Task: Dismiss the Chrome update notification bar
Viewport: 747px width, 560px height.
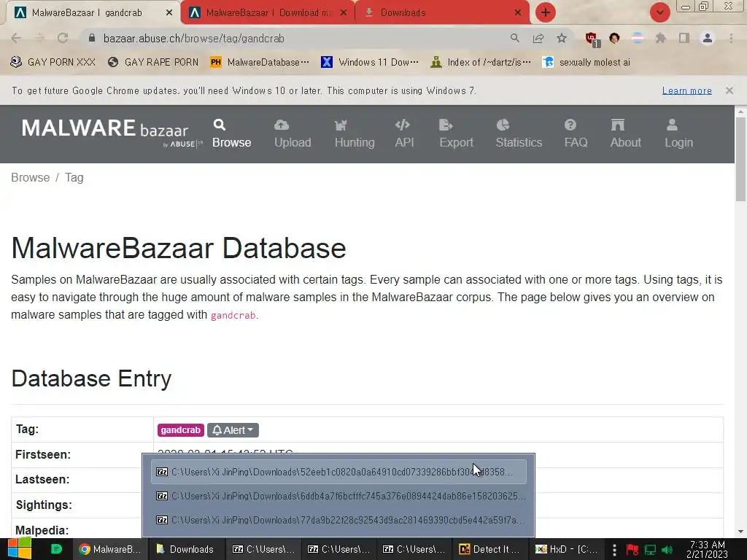Action: pos(729,90)
